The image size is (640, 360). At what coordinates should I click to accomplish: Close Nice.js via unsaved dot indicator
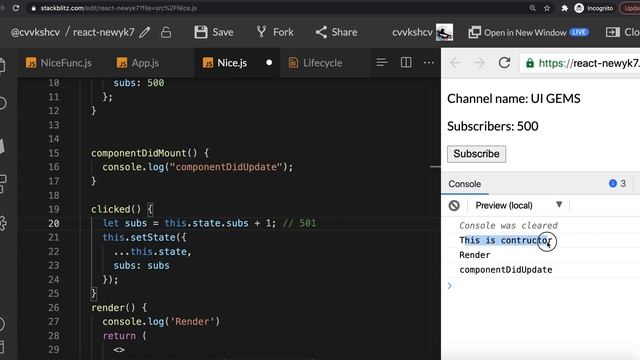coord(269,62)
